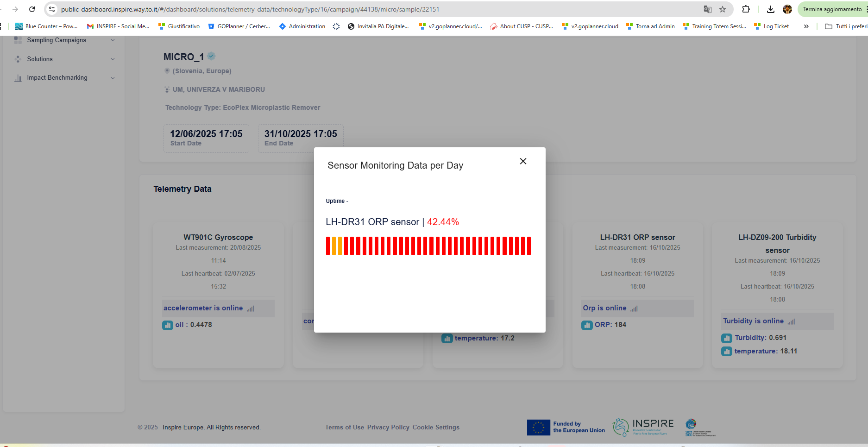Screen dimensions: 868x447
Task: Open the Administration bookmark
Action: [302, 26]
